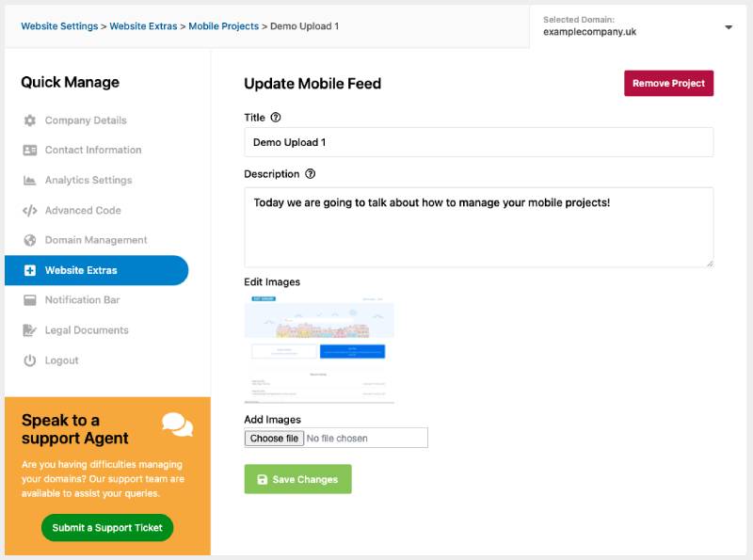This screenshot has width=753, height=560.
Task: Click the Notification Bar icon
Action: point(30,300)
